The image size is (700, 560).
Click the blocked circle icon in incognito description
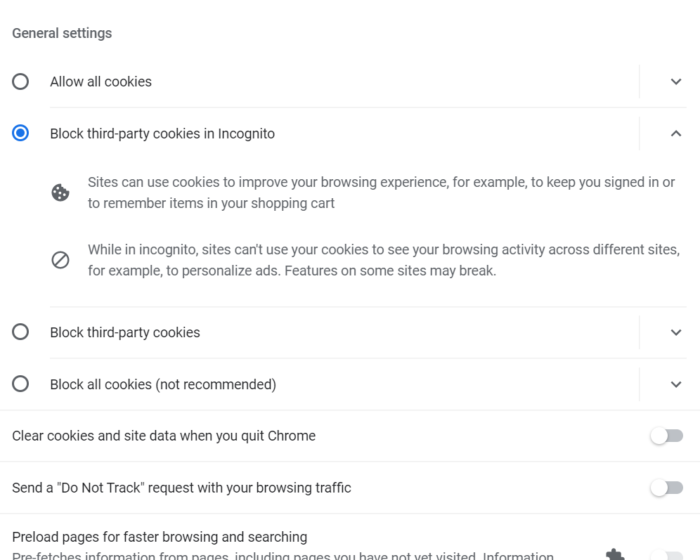[60, 260]
